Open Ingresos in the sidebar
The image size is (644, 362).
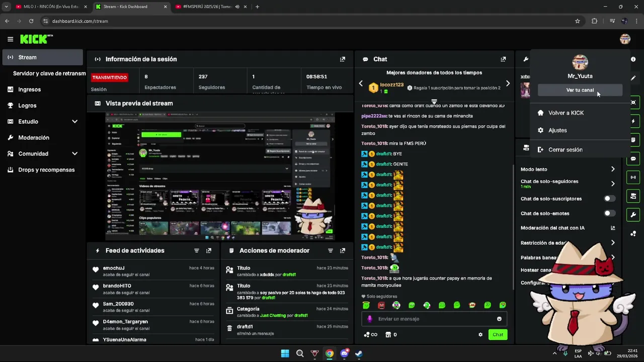(42, 89)
